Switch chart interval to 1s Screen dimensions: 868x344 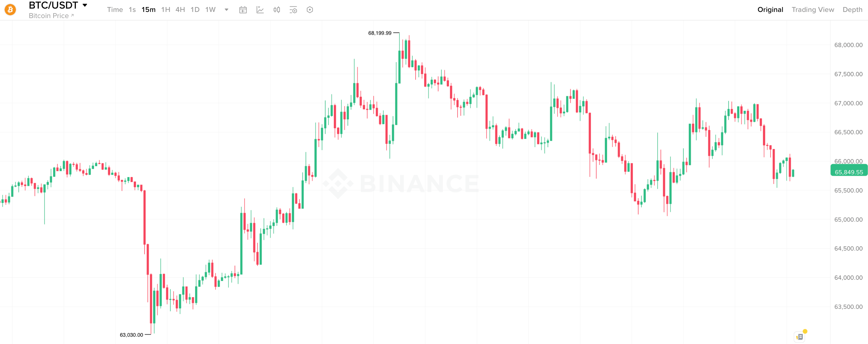[132, 10]
